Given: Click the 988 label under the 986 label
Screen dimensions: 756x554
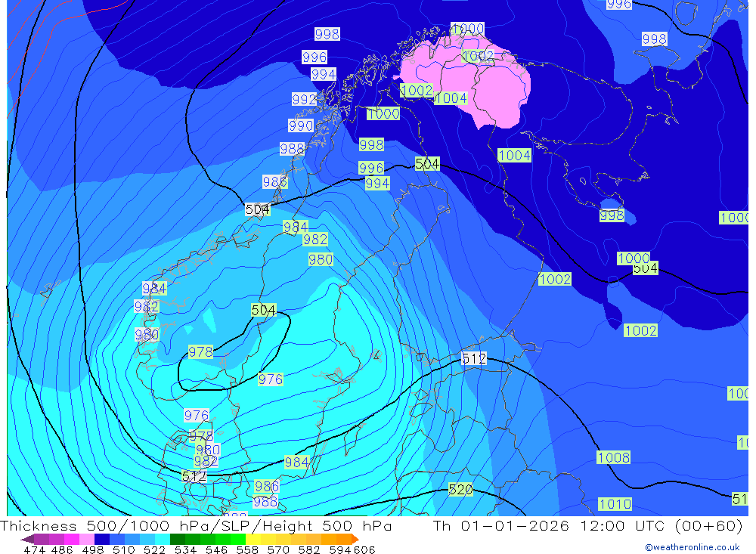Looking at the screenshot, I should (265, 501).
